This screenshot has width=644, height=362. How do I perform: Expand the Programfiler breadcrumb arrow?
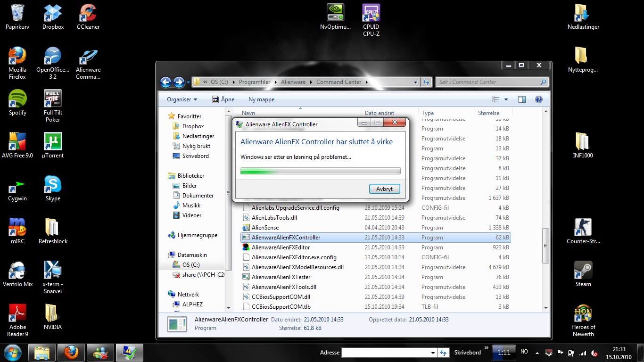[x=276, y=82]
